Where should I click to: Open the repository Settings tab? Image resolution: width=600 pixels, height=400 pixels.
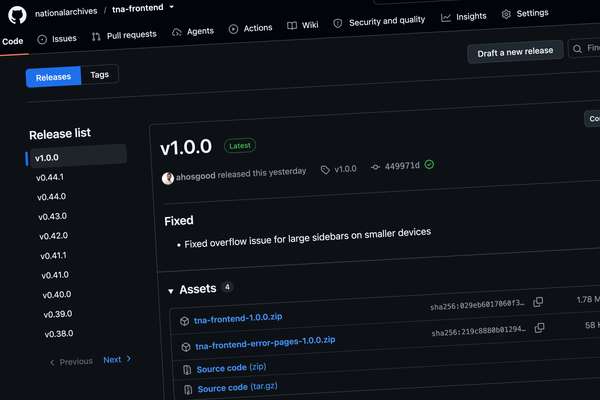(x=525, y=13)
